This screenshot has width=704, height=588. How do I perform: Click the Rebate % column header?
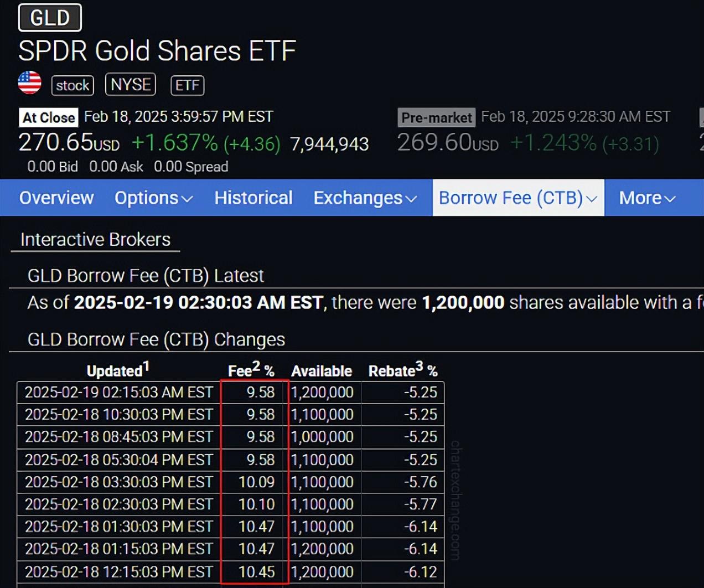point(403,370)
